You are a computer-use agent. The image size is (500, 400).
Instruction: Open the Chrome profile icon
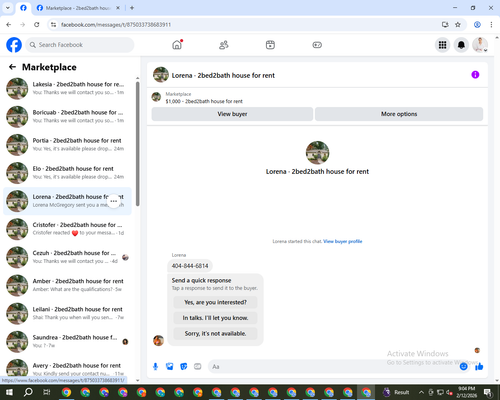[x=477, y=25]
